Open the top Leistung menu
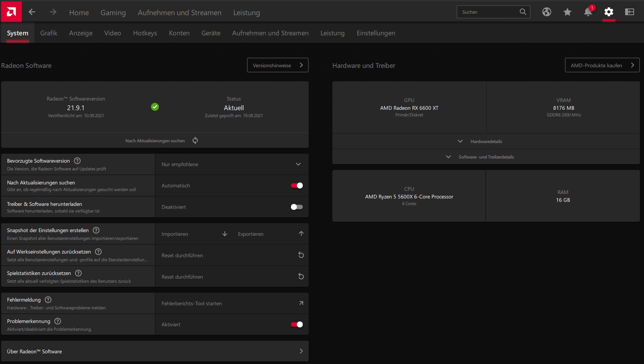 tap(247, 13)
